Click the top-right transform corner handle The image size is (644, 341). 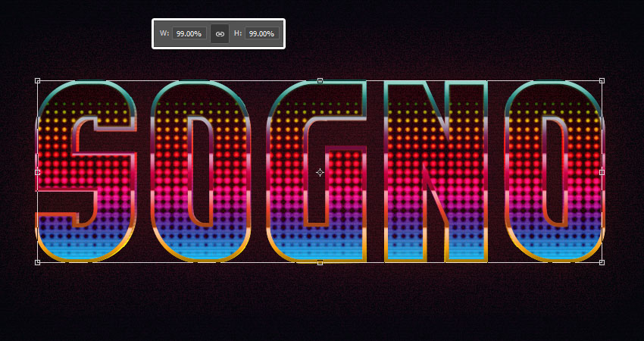coord(602,81)
